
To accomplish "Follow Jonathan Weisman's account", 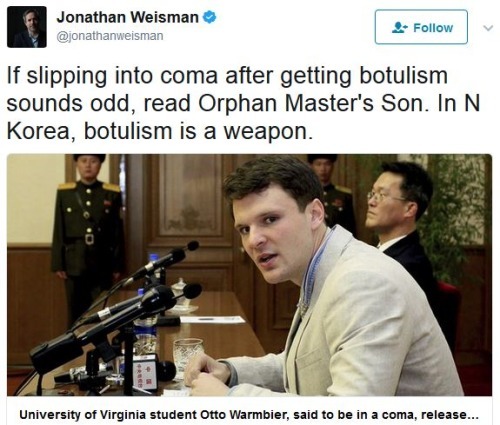I will (421, 27).
